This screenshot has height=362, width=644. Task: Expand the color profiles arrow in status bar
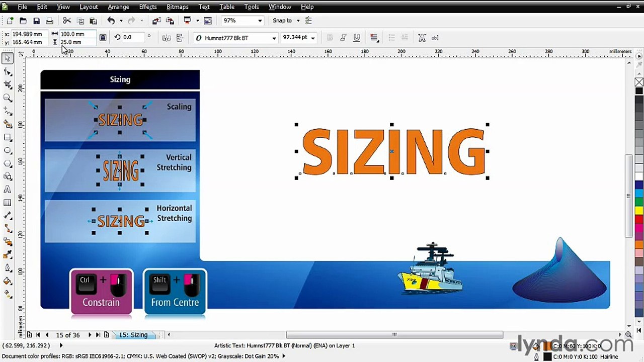(284, 356)
